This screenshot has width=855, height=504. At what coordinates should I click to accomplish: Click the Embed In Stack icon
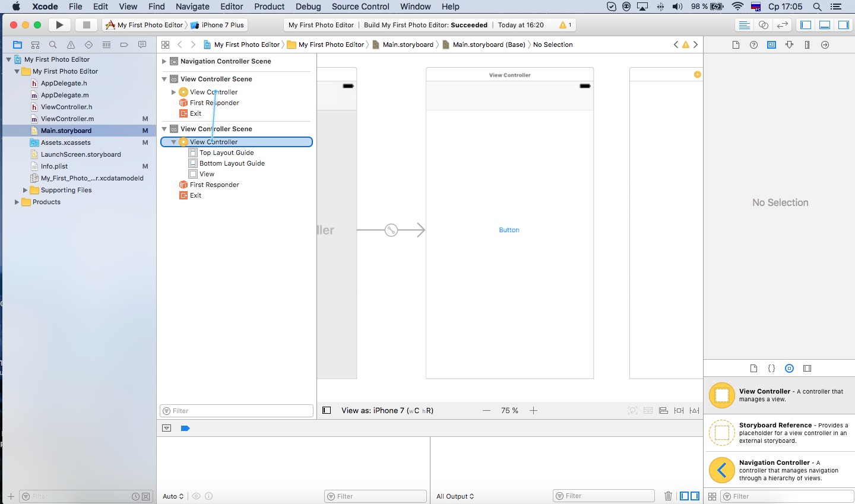pyautogui.click(x=648, y=410)
